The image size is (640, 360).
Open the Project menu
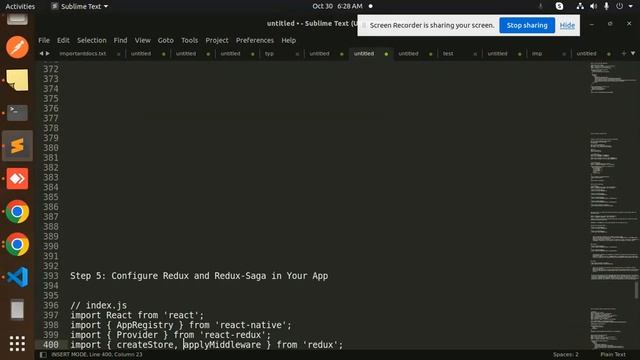tap(217, 40)
